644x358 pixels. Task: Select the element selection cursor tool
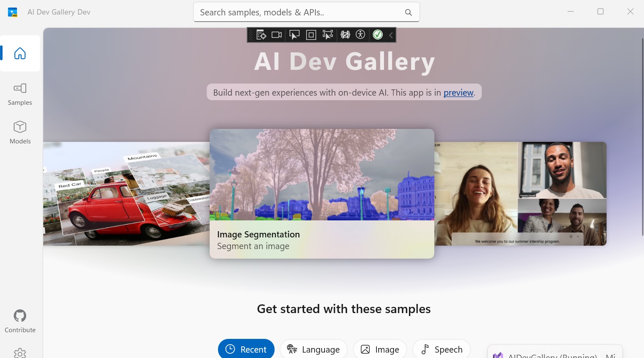294,35
